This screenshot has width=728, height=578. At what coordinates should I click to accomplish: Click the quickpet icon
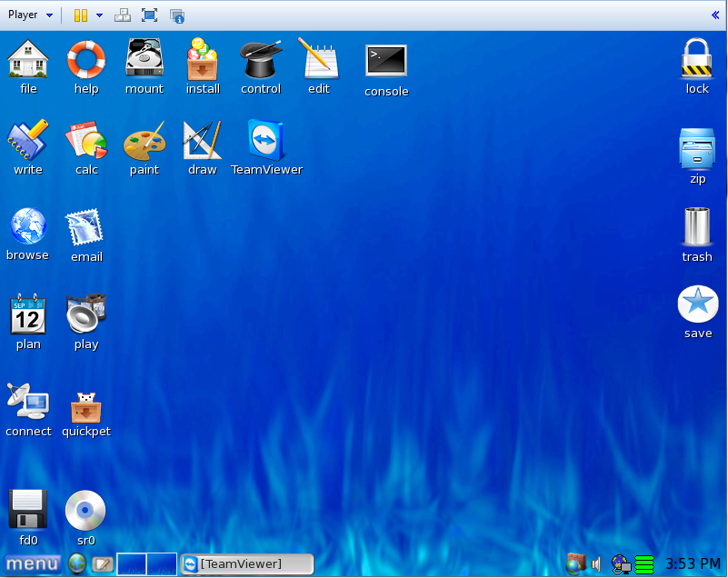(86, 405)
